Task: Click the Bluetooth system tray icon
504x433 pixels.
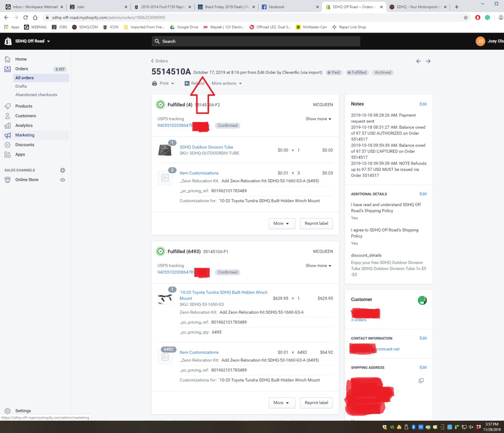Action: click(414, 427)
